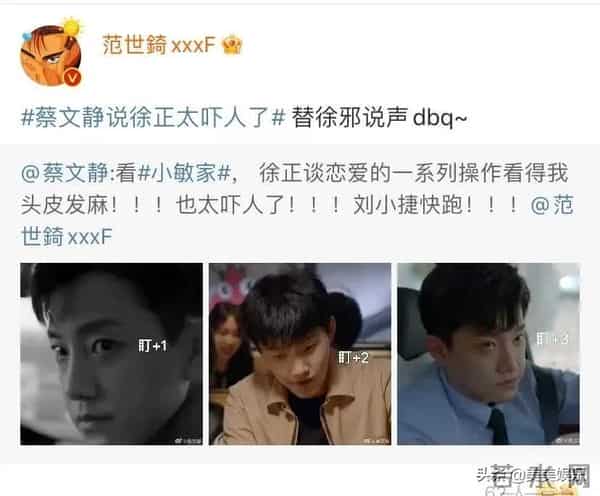Image resolution: width=600 pixels, height=496 pixels.
Task: Click post text 替徐邪说声 dbq~
Action: [x=379, y=117]
